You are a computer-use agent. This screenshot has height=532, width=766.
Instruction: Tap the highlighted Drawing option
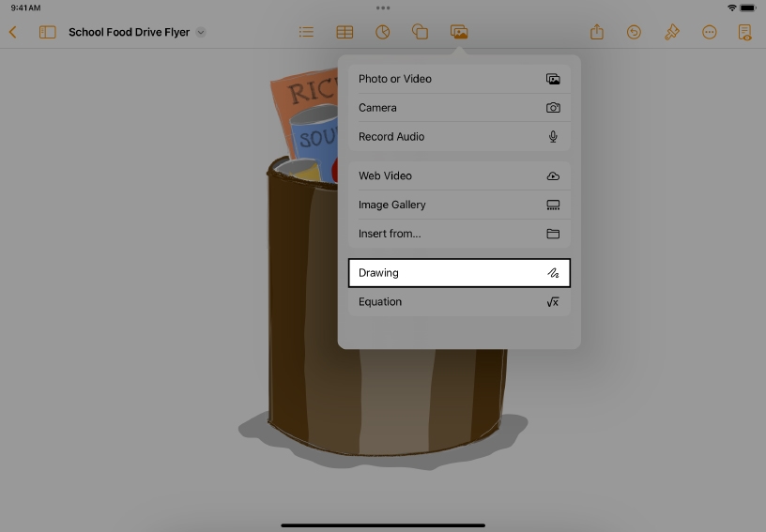coord(459,273)
